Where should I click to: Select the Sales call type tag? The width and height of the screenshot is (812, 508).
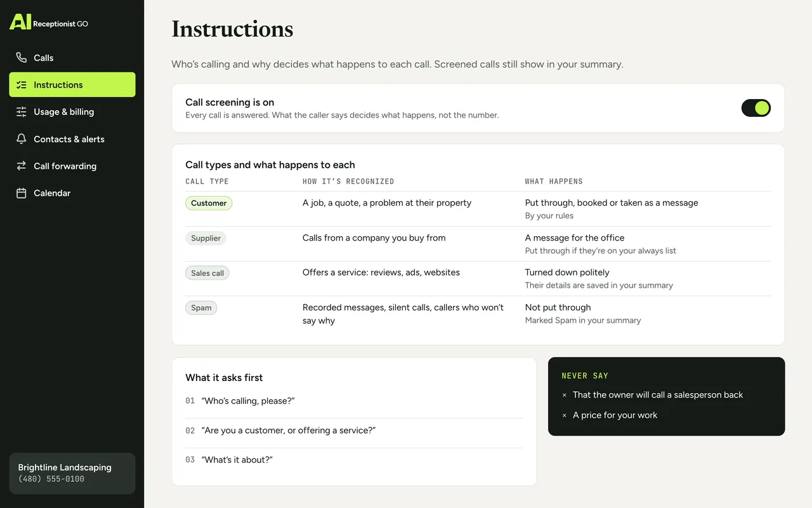207,273
